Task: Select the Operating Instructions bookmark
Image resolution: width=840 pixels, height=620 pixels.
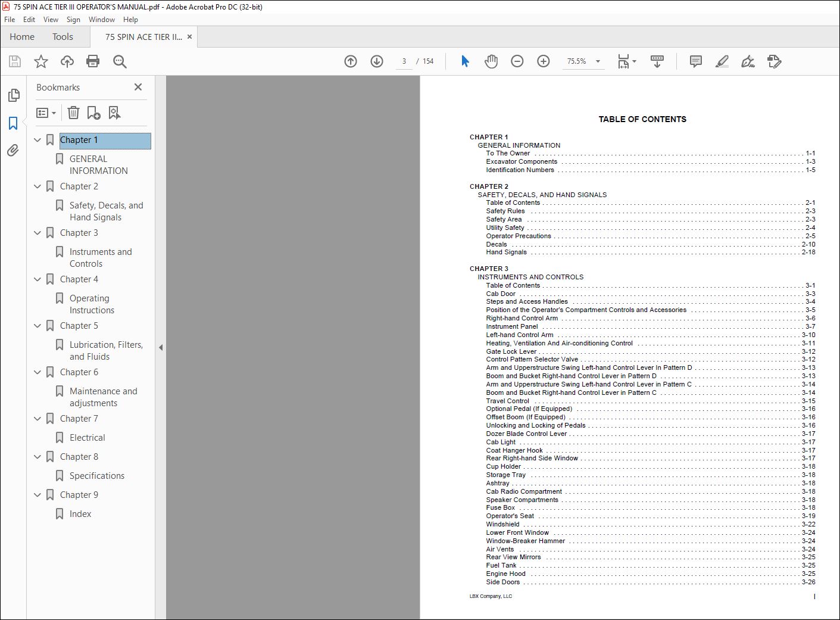Action: [92, 304]
